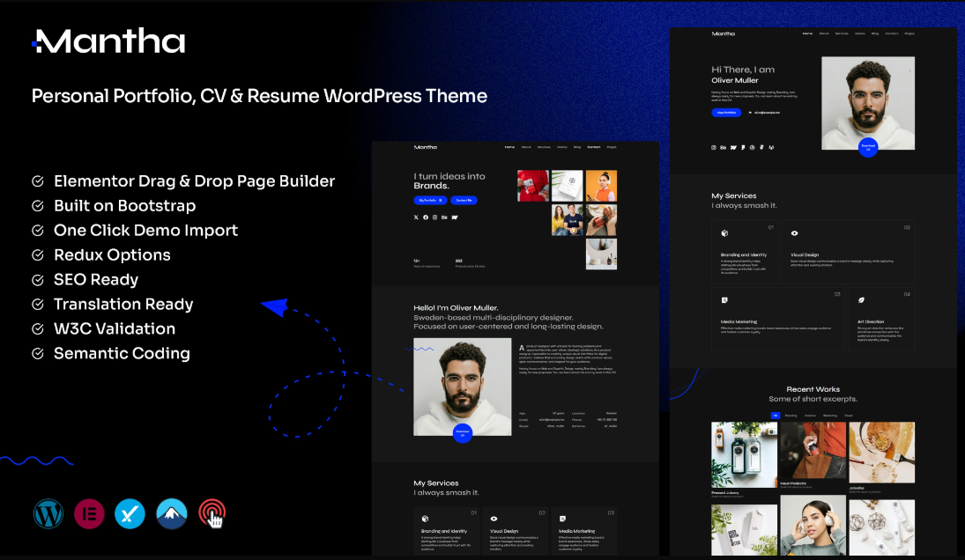Click the blue checkmark W3C validation badge
965x560 pixels.
click(x=130, y=514)
